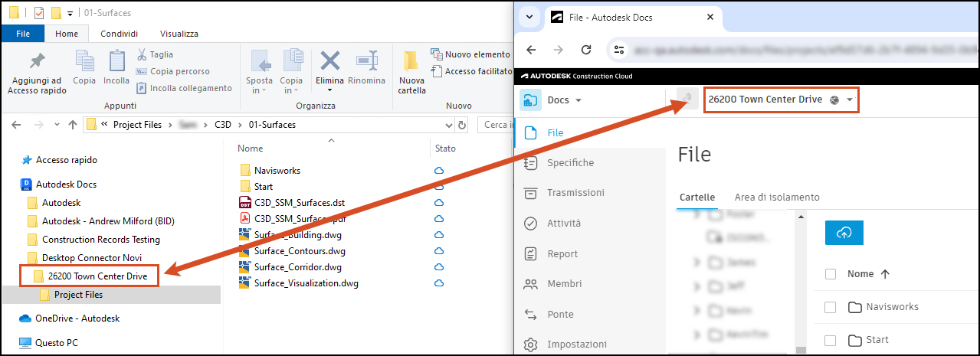The height and width of the screenshot is (356, 980).
Task: Sort by the Nome column header in Explorer
Action: pyautogui.click(x=251, y=149)
